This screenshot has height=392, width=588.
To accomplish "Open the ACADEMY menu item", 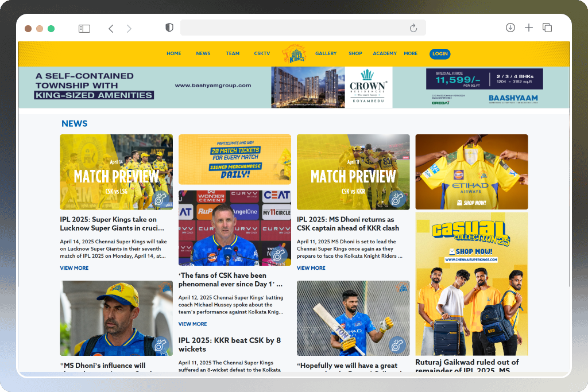I will point(385,53).
